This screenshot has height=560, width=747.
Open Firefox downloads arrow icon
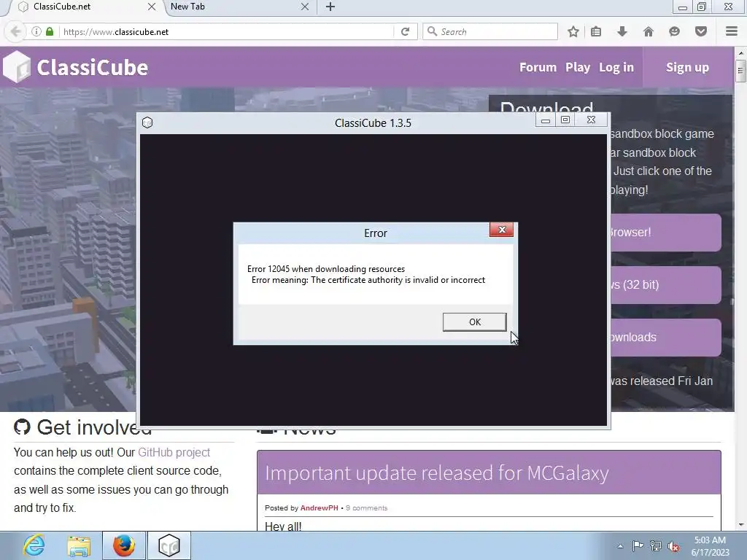[622, 32]
